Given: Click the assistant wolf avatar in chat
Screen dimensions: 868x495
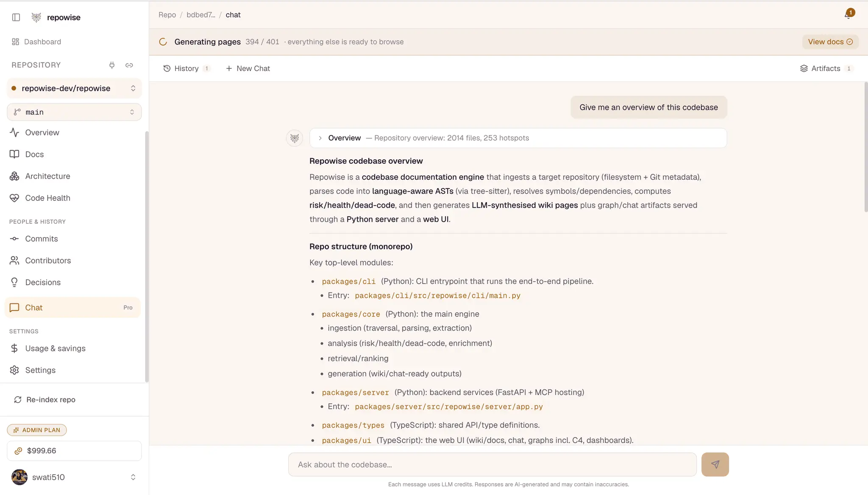Looking at the screenshot, I should tap(295, 138).
